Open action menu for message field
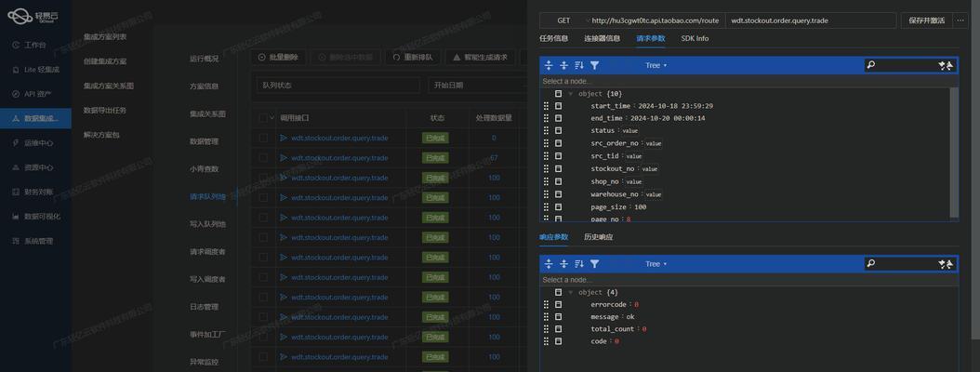This screenshot has width=980, height=372. click(558, 316)
